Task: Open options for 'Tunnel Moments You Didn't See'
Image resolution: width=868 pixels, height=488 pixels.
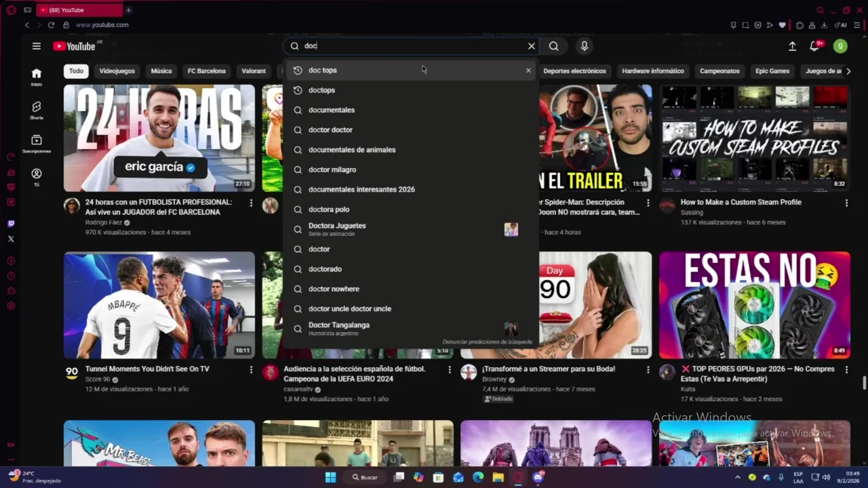Action: click(x=251, y=369)
